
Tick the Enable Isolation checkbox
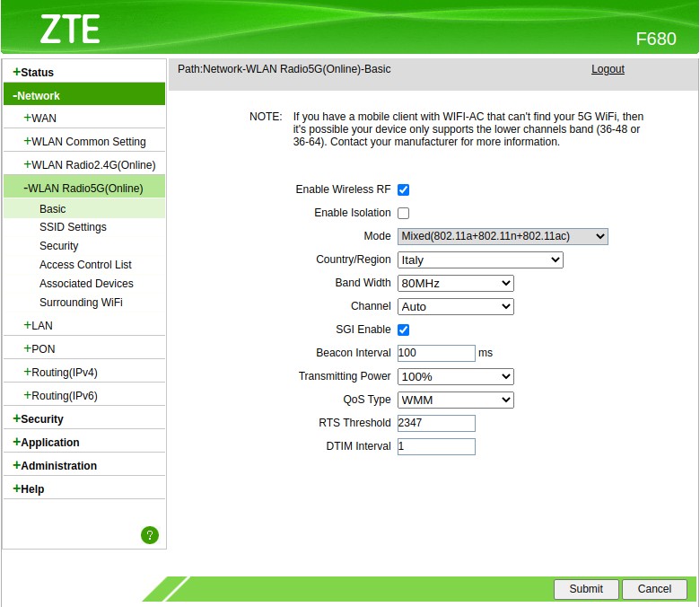[403, 213]
